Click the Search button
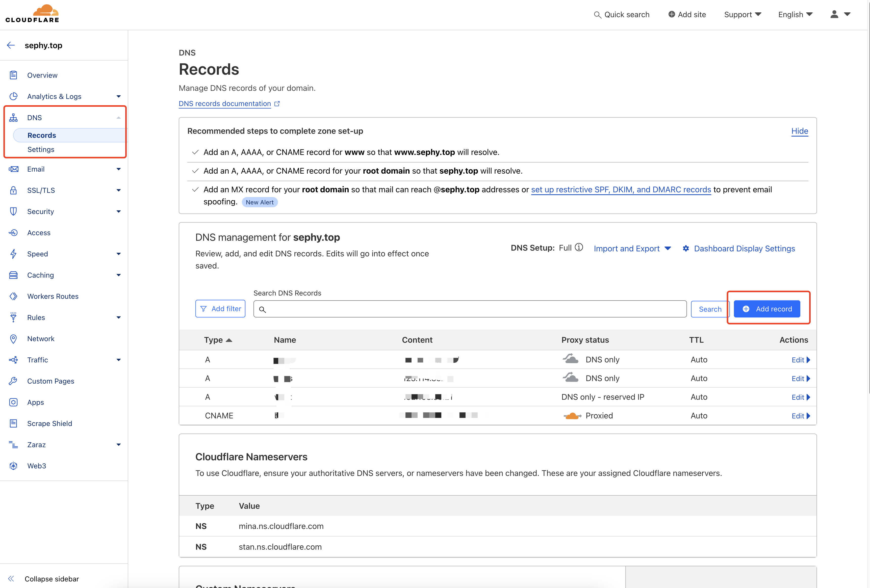Screen dimensions: 870x588 tap(710, 309)
